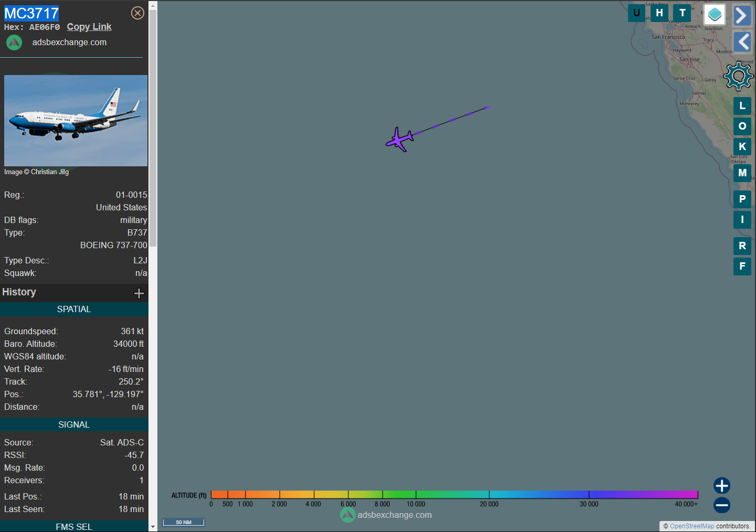
Task: Select the purple aircraft icon on map
Action: [x=400, y=140]
